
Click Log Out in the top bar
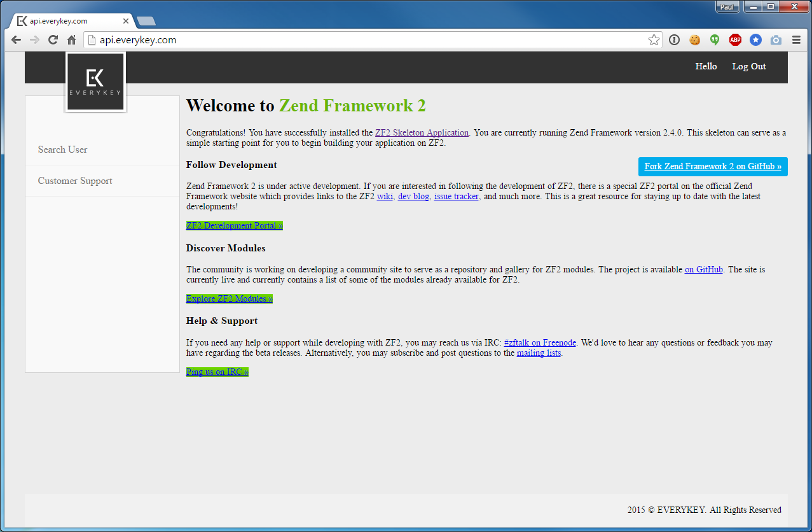(x=748, y=66)
